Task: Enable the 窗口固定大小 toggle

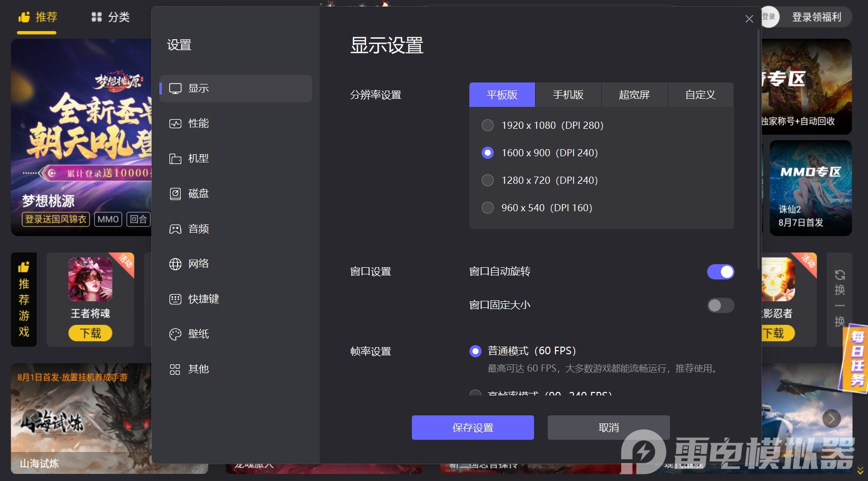Action: (x=720, y=305)
